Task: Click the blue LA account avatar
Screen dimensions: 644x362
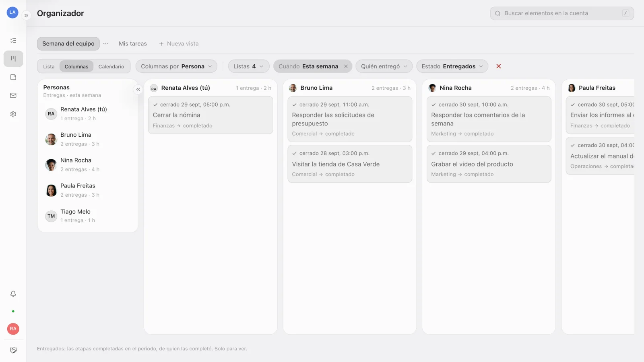Action: click(x=12, y=12)
